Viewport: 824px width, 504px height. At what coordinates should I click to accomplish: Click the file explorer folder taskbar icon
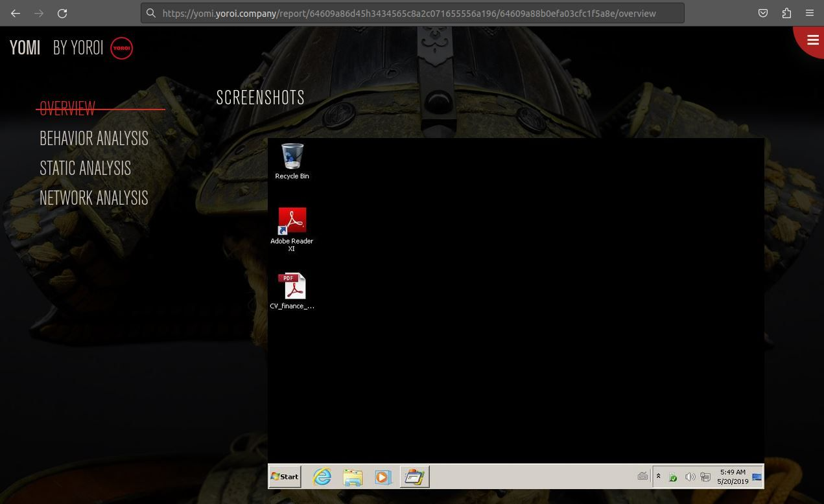(353, 477)
